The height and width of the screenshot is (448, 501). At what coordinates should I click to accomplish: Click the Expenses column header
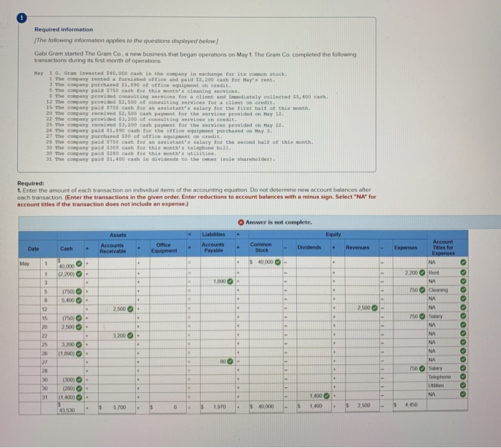point(406,248)
